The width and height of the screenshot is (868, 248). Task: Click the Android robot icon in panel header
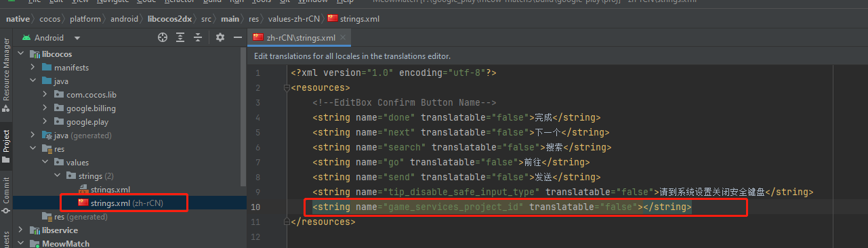tap(26, 38)
